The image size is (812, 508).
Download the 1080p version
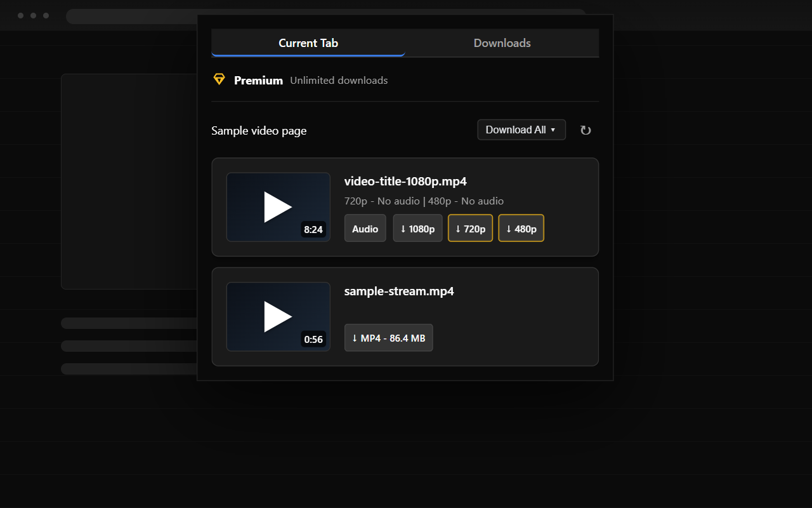point(417,229)
